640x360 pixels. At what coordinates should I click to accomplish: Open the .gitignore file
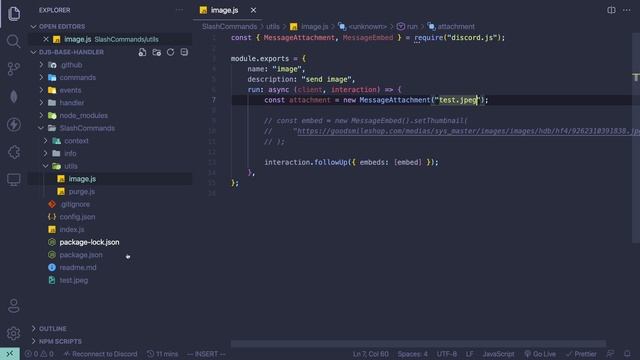coord(75,204)
